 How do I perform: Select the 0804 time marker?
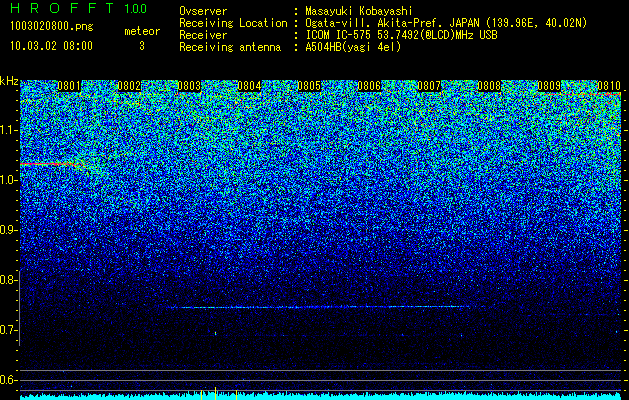pos(249,86)
